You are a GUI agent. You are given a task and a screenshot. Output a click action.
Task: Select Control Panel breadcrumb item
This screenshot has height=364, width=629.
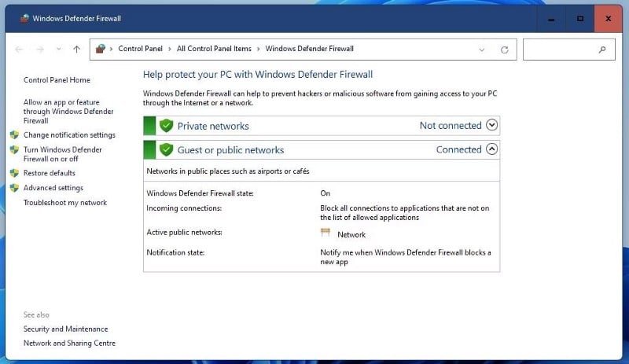point(141,49)
